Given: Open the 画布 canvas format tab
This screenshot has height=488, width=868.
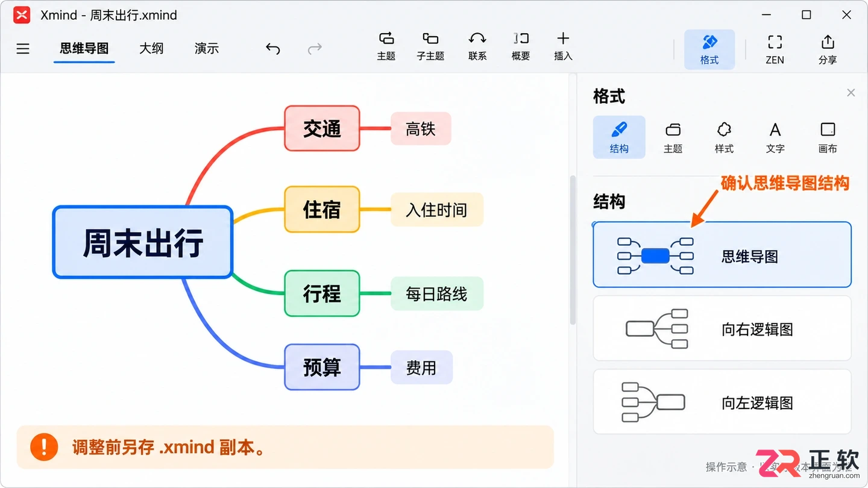Looking at the screenshot, I should (828, 137).
